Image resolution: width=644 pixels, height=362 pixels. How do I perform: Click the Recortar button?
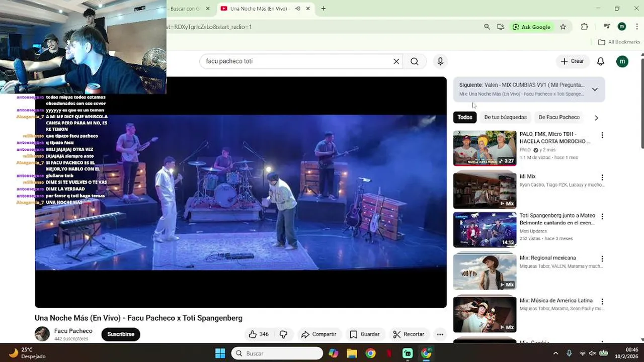[x=409, y=334]
